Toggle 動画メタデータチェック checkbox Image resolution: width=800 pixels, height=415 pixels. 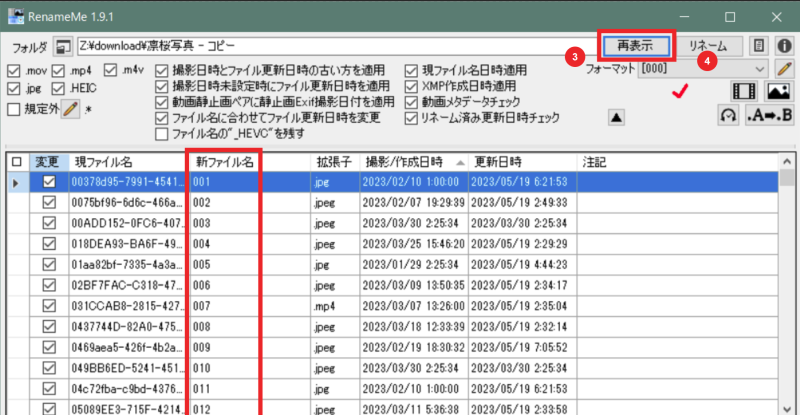[x=411, y=102]
